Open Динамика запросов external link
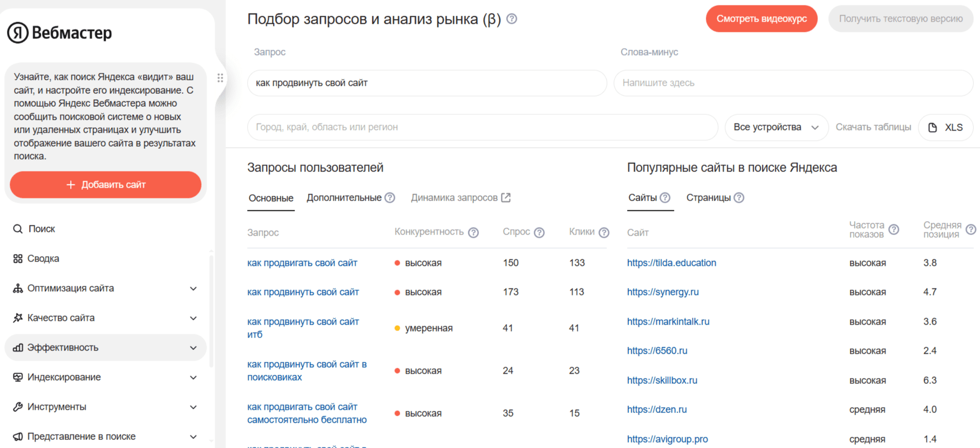Viewport: 980px width, 448px height. click(x=460, y=198)
